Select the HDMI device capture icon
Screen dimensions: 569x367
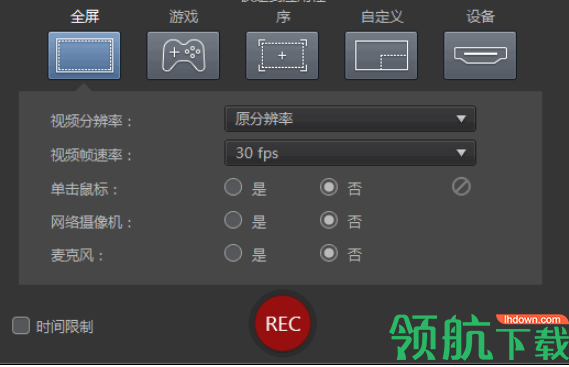pyautogui.click(x=480, y=56)
